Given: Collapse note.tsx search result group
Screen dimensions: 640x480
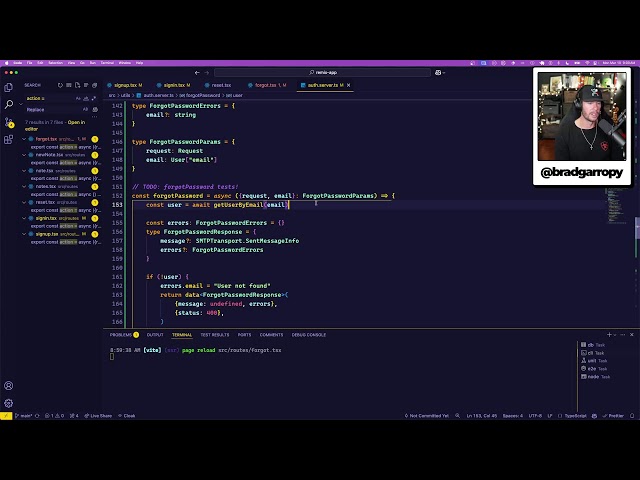Looking at the screenshot, I should click(24, 171).
